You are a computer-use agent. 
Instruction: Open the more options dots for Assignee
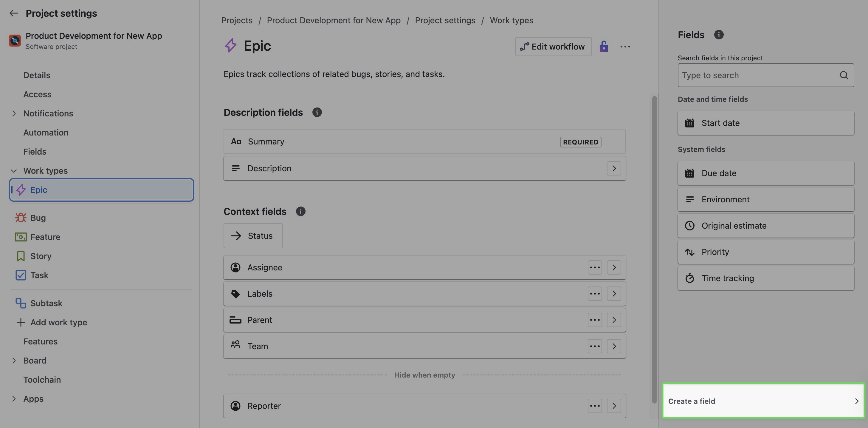click(x=595, y=267)
